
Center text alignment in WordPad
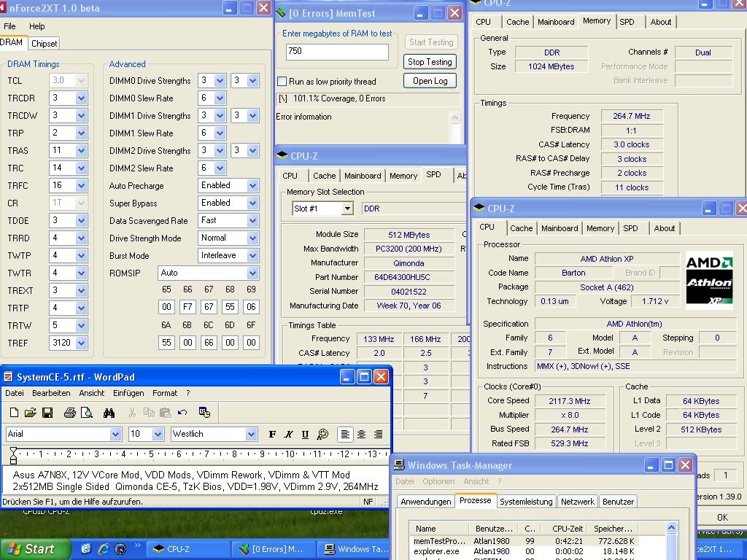pyautogui.click(x=362, y=434)
